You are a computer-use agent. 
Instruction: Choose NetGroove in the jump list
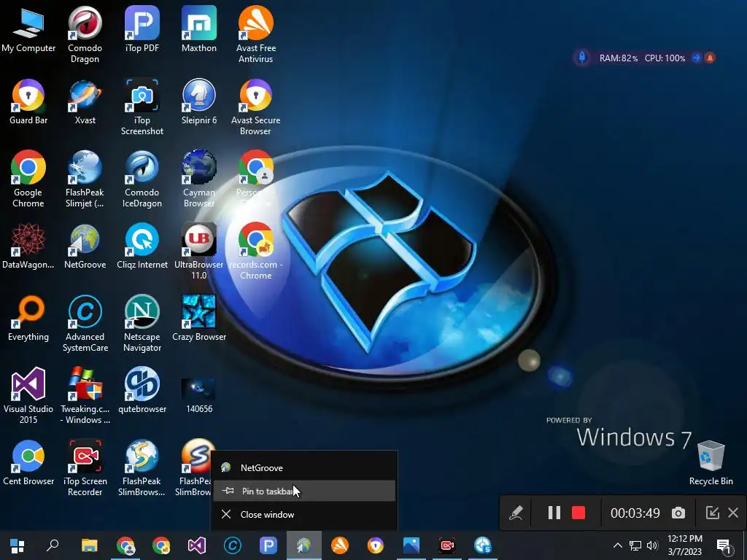pos(304,467)
